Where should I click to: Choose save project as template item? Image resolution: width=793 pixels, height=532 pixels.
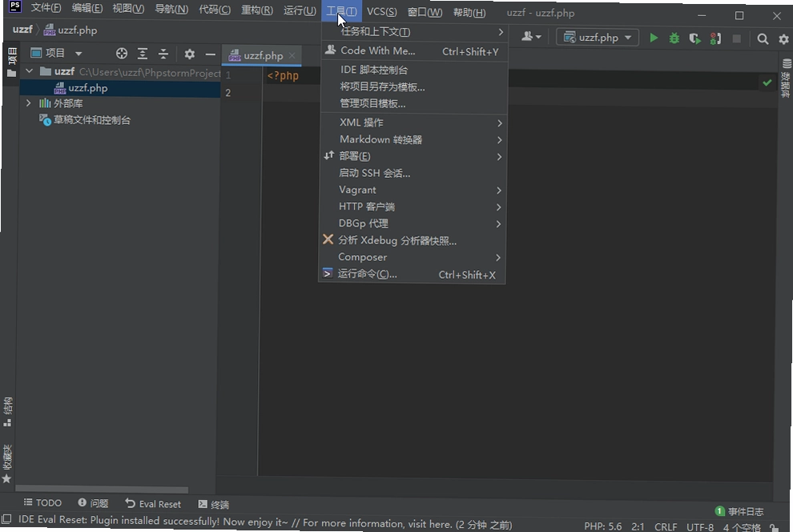pos(413,87)
